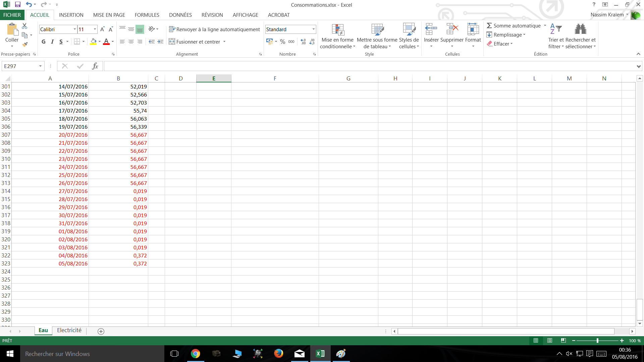
Task: Expand the Standard number format dropdown
Action: (313, 29)
